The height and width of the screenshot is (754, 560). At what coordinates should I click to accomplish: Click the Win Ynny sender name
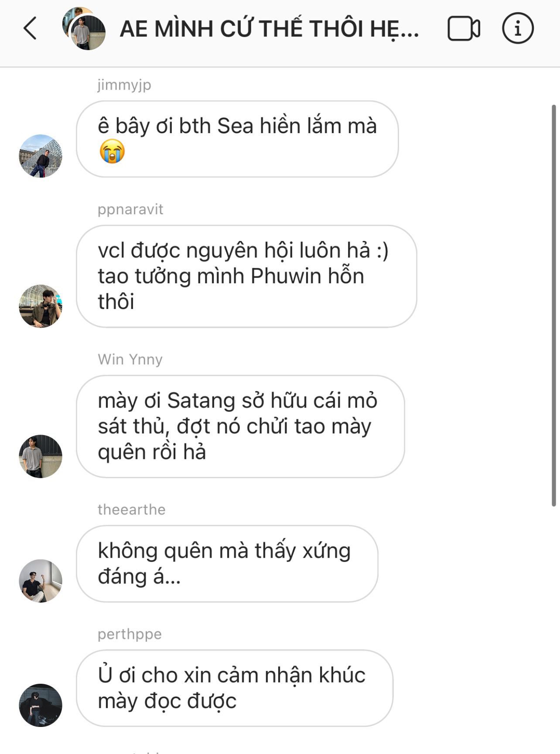coord(130,359)
